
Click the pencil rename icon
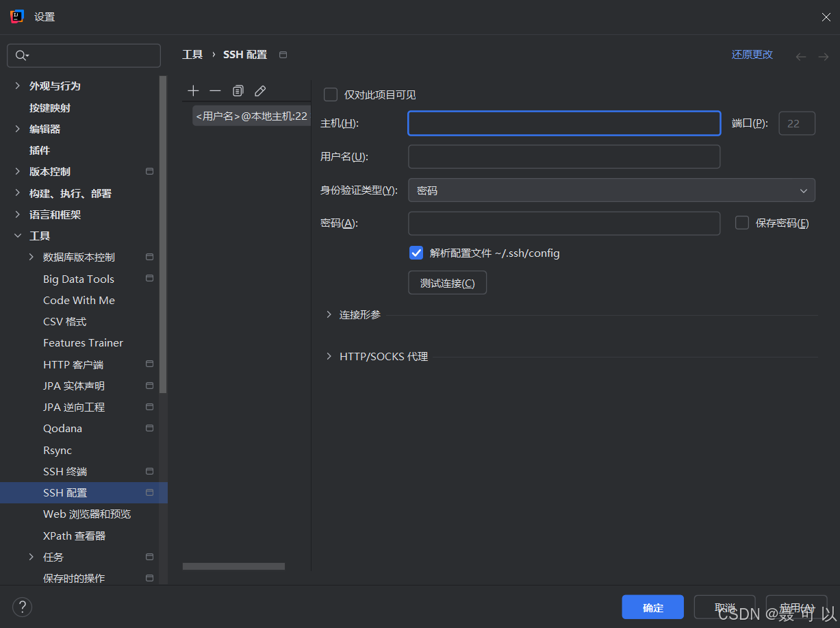(x=260, y=91)
